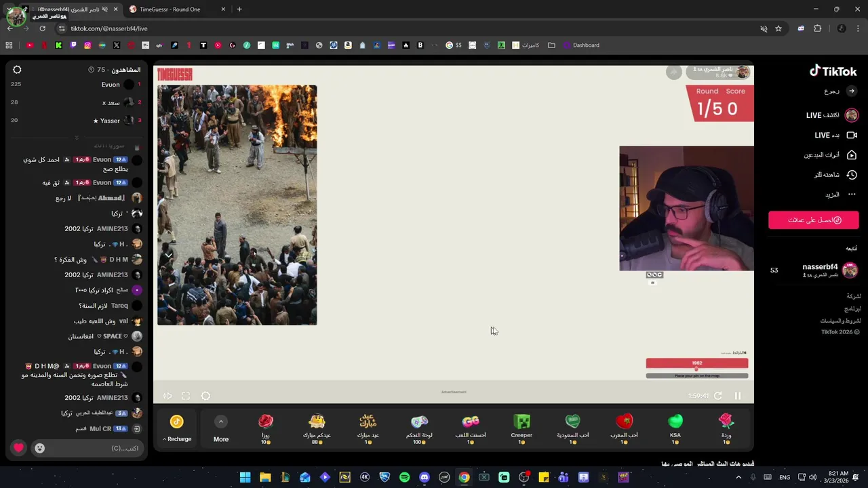Open Discord from the taskbar

click(x=425, y=477)
